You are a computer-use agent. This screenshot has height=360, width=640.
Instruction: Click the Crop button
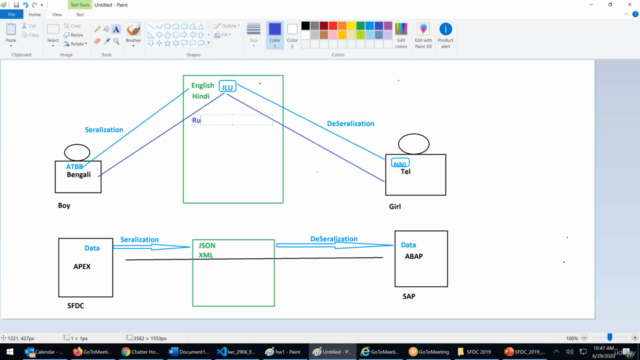[x=72, y=26]
